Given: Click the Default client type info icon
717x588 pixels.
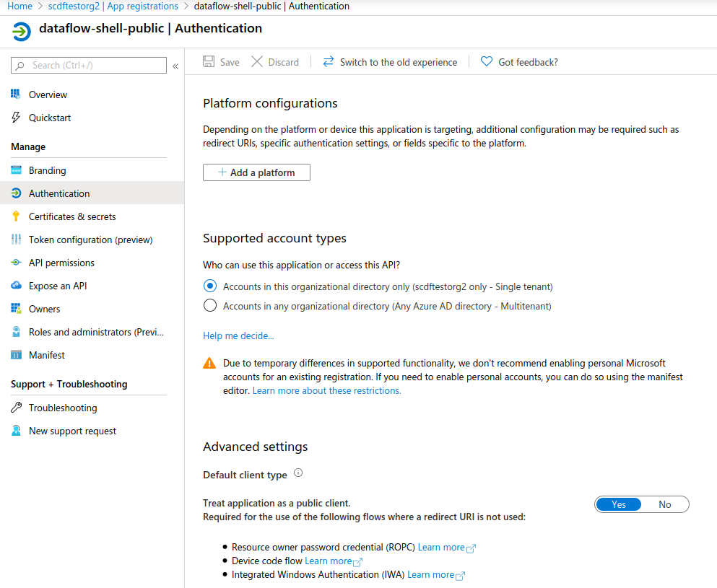Looking at the screenshot, I should pyautogui.click(x=298, y=474).
